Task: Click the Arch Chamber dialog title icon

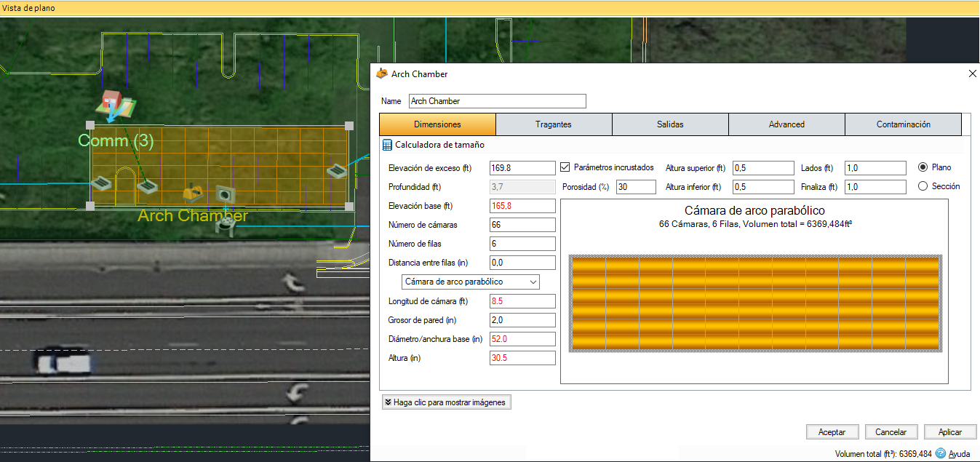Action: pos(382,73)
